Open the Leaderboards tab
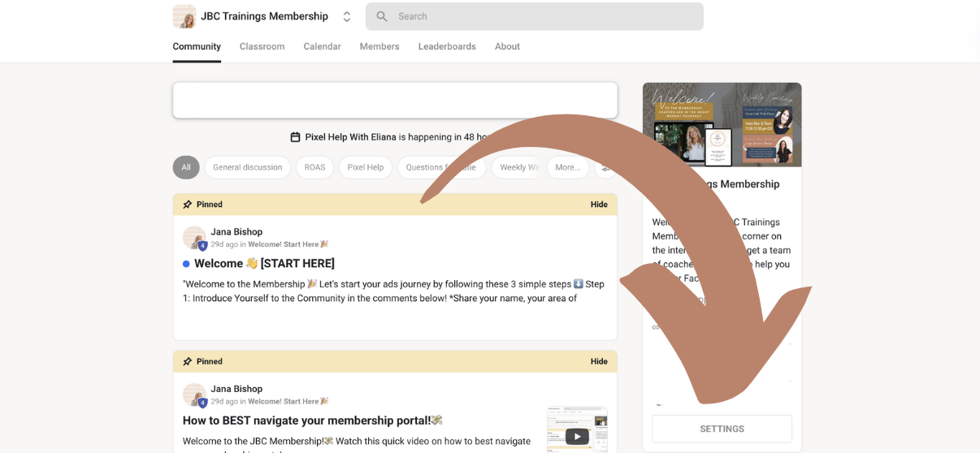Screen dimensions: 980x453 tap(447, 46)
